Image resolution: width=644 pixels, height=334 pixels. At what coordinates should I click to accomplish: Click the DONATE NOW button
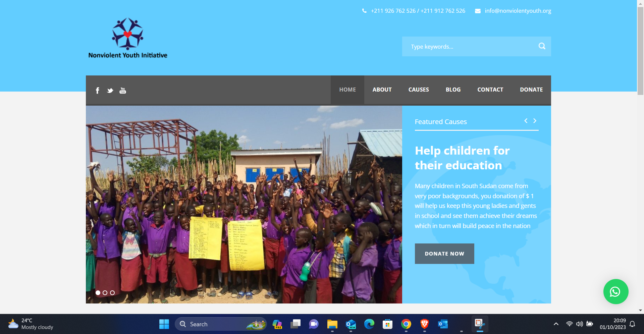444,254
